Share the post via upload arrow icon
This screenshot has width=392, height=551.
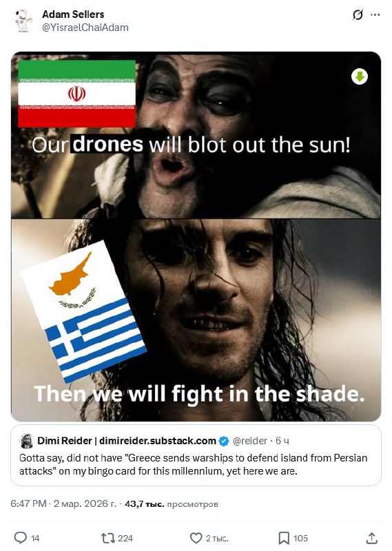tap(371, 538)
